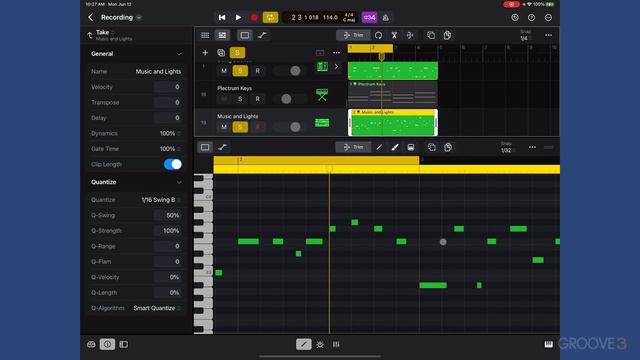The image size is (640, 360).
Task: Duplicate the track with the duplicate icon
Action: 221,53
